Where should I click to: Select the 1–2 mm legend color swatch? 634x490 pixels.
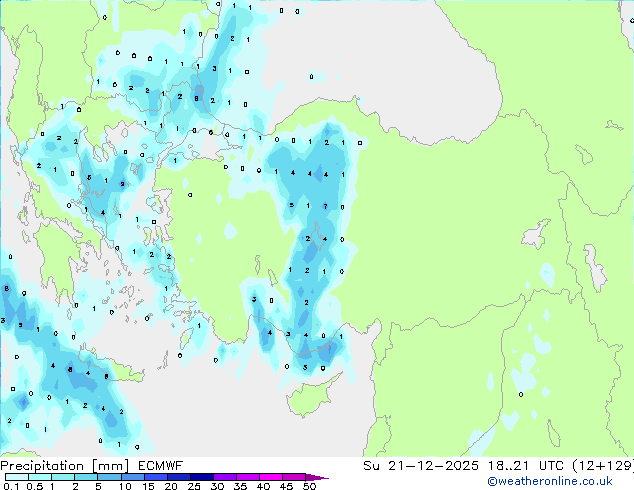[63, 477]
